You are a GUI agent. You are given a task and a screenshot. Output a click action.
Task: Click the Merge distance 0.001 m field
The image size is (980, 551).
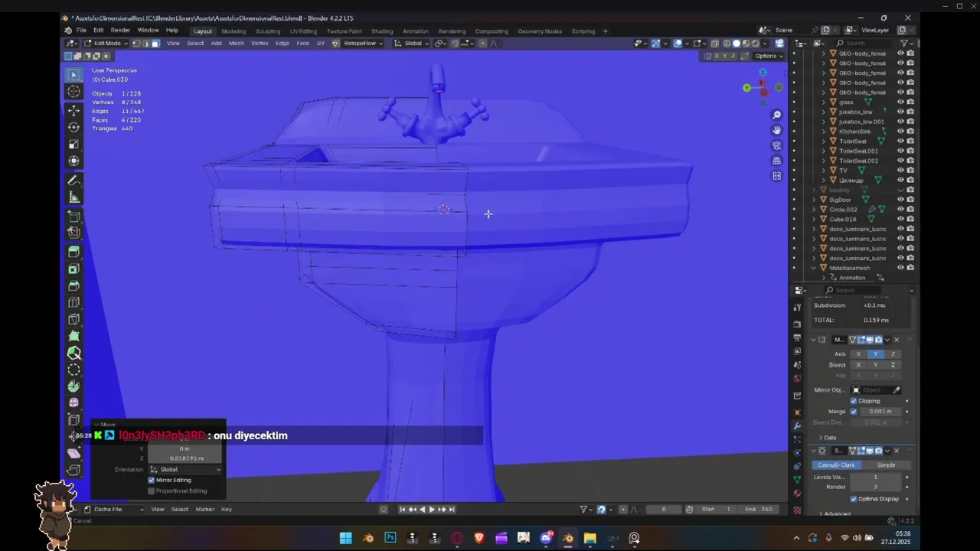tap(880, 412)
